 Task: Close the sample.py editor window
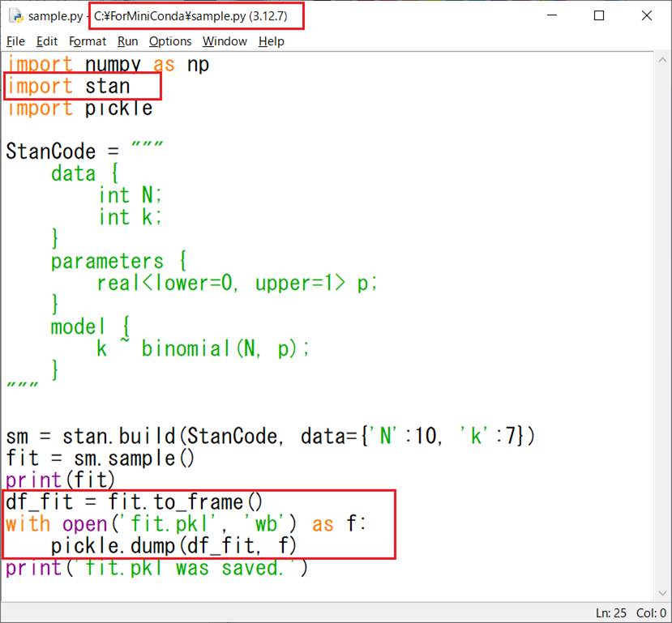coord(646,16)
